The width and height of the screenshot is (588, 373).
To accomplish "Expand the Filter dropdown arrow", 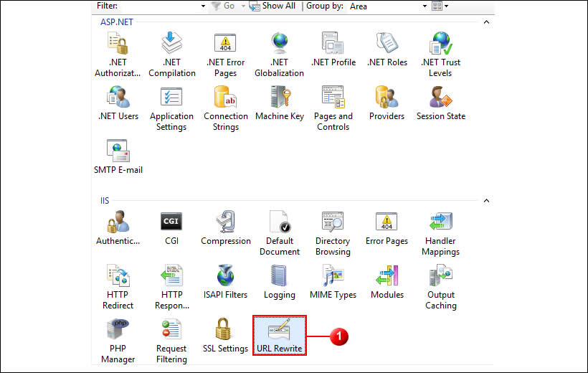I will click(204, 6).
